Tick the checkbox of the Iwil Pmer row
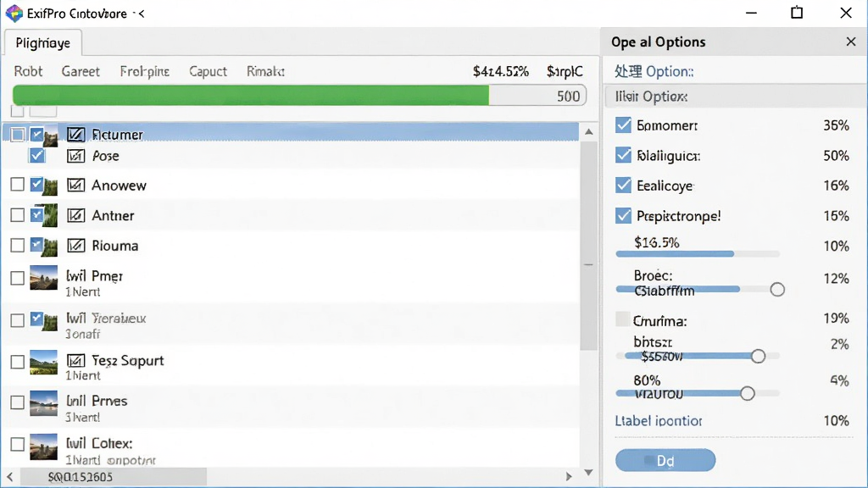The height and width of the screenshot is (488, 868). [x=17, y=278]
